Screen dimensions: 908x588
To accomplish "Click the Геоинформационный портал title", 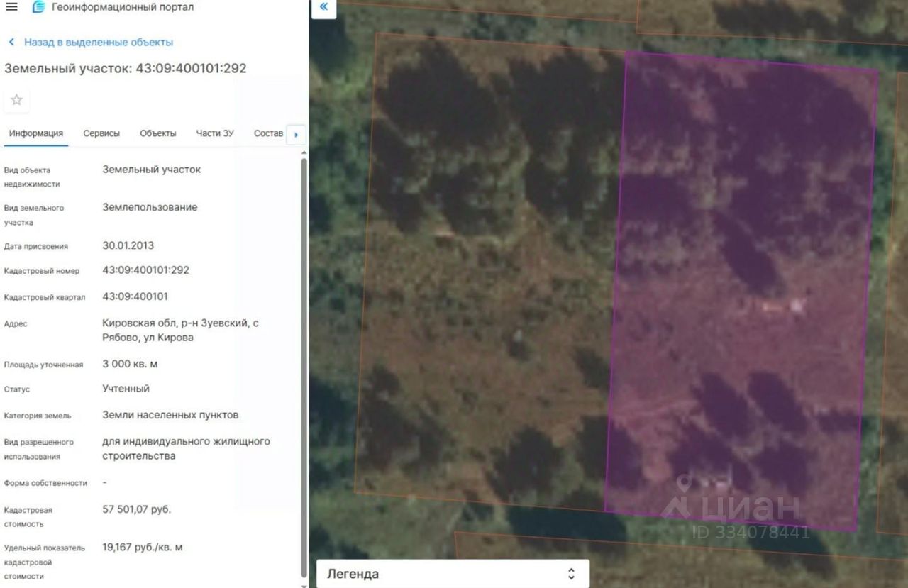I will [x=123, y=7].
